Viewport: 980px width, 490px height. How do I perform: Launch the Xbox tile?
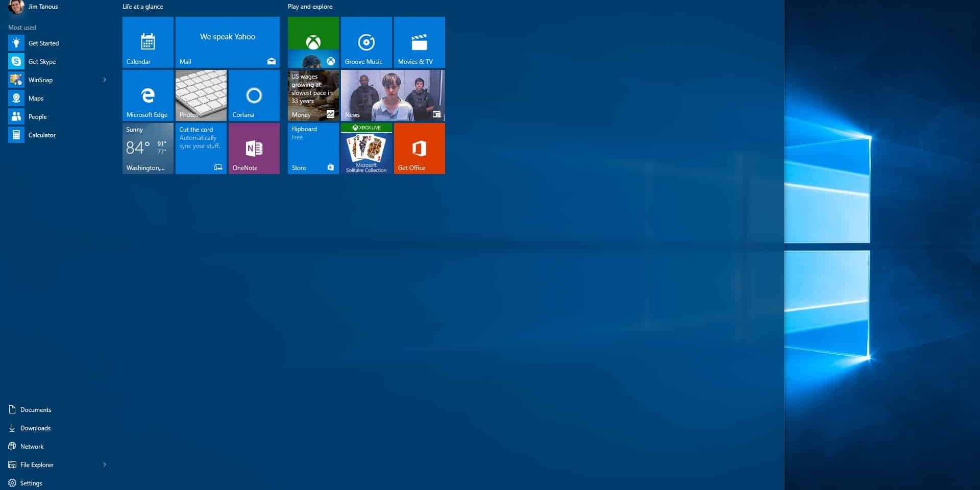(x=313, y=42)
